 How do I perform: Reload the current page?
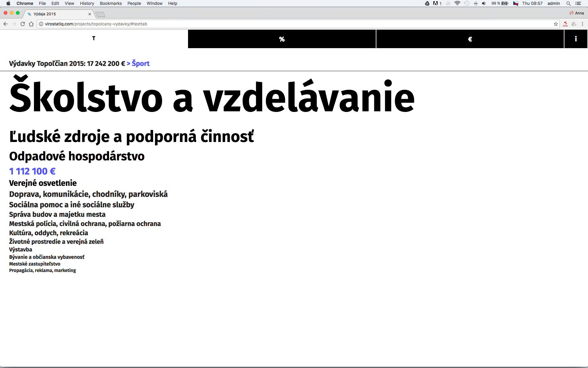(x=23, y=24)
